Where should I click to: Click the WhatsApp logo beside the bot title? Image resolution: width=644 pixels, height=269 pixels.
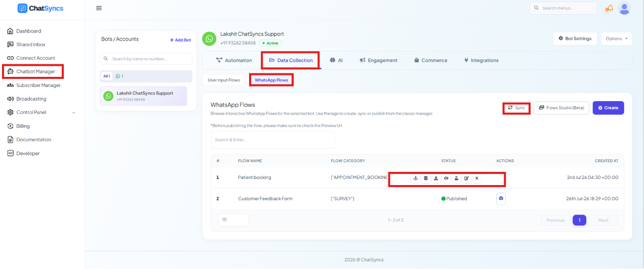(x=209, y=38)
